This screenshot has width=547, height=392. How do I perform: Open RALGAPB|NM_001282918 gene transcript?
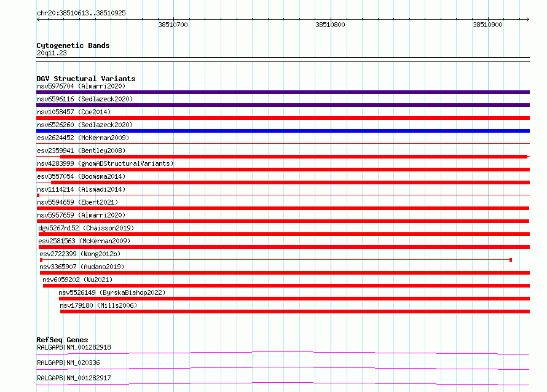coord(74,347)
